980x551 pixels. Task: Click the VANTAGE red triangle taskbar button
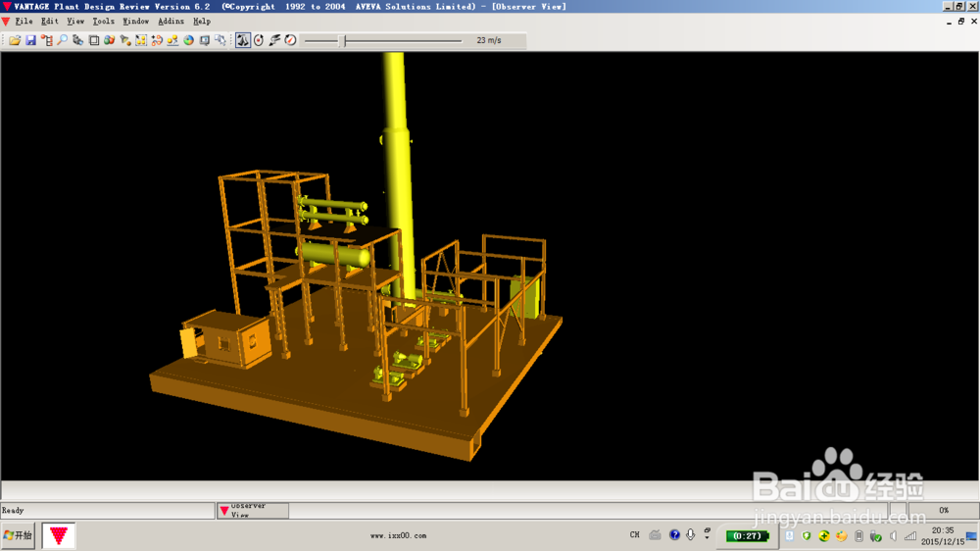click(59, 535)
